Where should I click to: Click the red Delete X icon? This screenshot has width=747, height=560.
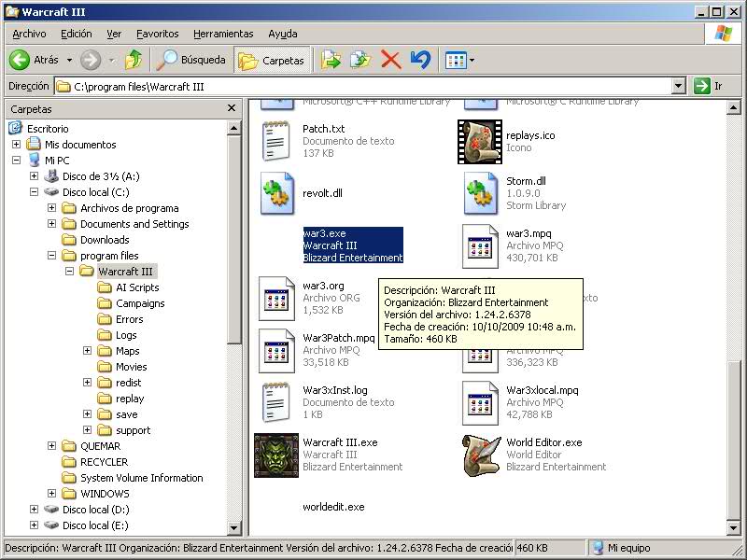click(x=390, y=60)
